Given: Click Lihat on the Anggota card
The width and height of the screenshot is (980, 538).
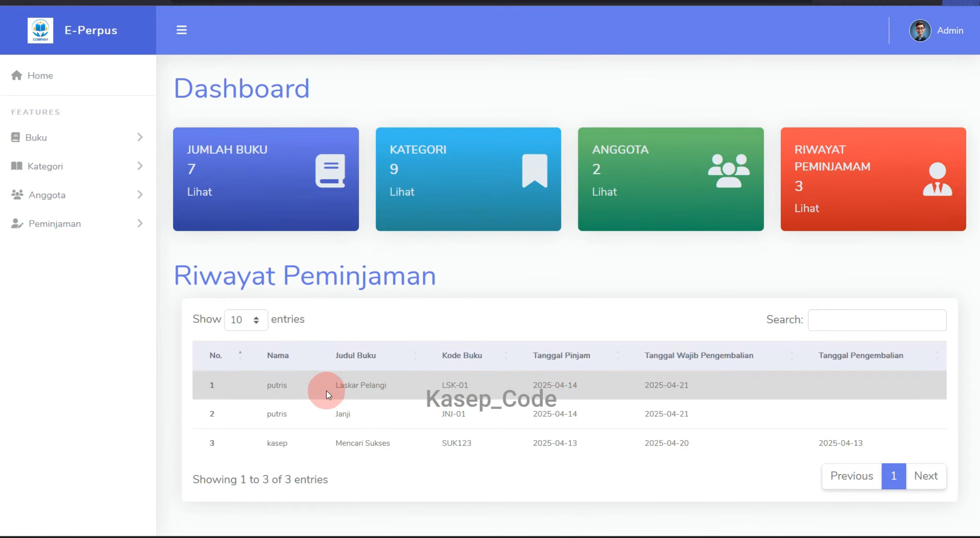Looking at the screenshot, I should (x=604, y=192).
